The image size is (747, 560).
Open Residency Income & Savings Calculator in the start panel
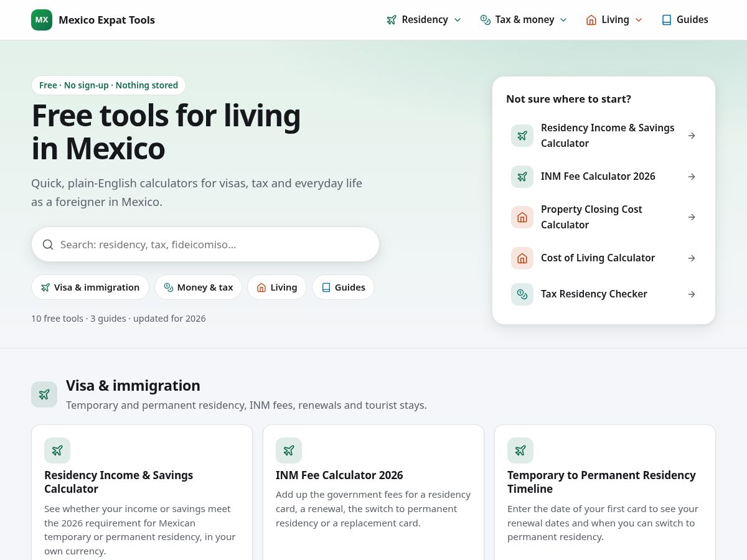(604, 136)
